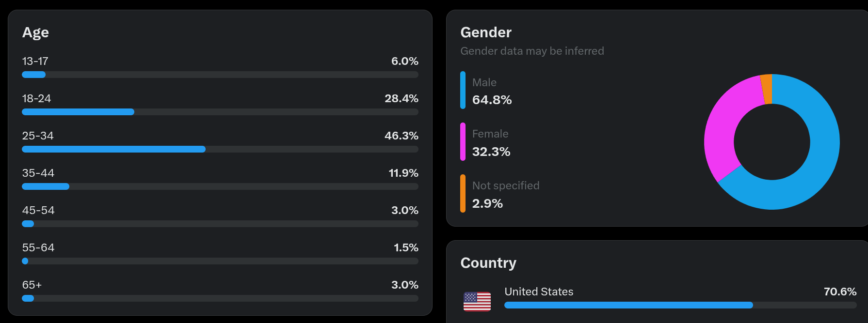Click the United States flag icon
The image size is (868, 323).
pyautogui.click(x=477, y=301)
